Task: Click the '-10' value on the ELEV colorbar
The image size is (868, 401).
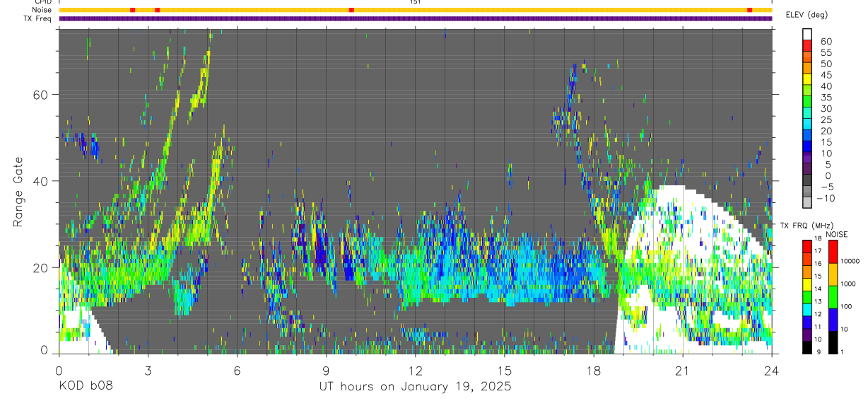Action: tap(825, 198)
